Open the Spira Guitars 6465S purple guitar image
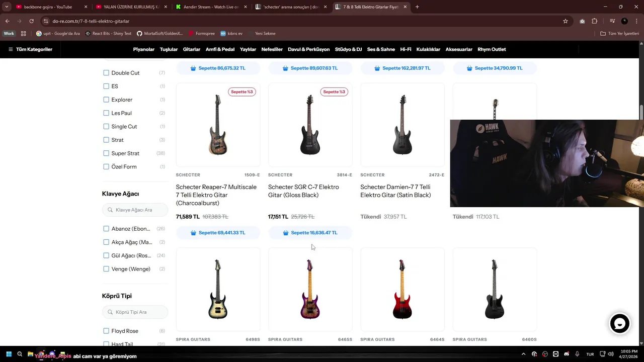Viewport: 644px width, 362px height. (310, 289)
